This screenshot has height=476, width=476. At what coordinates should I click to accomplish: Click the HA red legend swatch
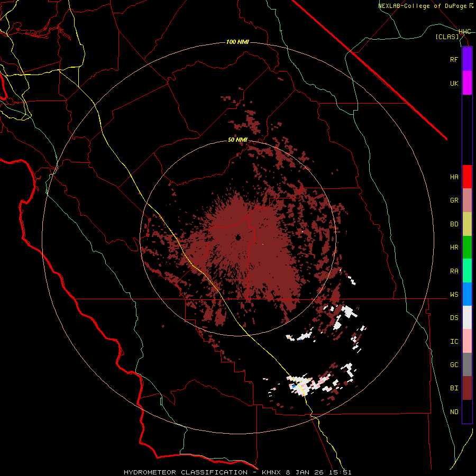tap(467, 177)
